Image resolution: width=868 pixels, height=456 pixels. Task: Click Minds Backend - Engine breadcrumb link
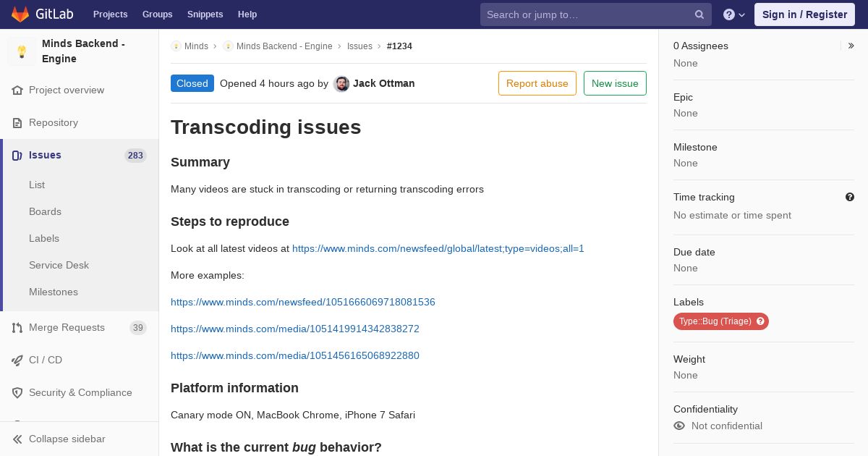click(x=284, y=46)
